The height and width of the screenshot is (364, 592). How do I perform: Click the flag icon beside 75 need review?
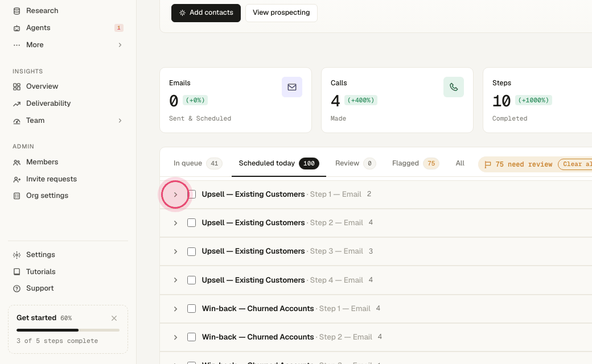pos(487,164)
